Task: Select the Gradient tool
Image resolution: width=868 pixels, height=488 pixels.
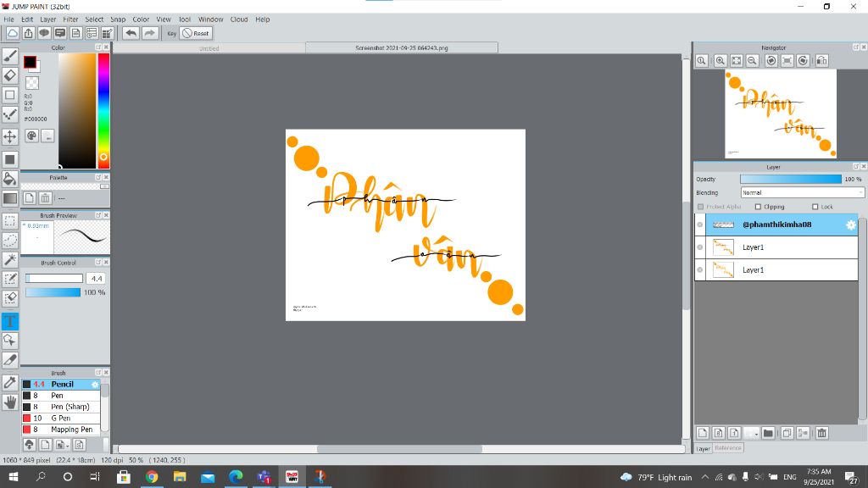Action: (x=10, y=198)
